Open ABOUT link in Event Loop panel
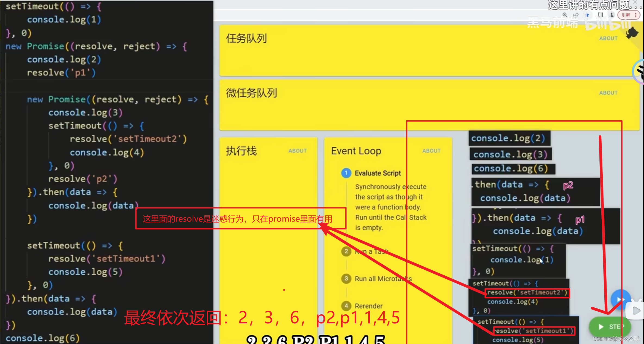 pos(431,151)
